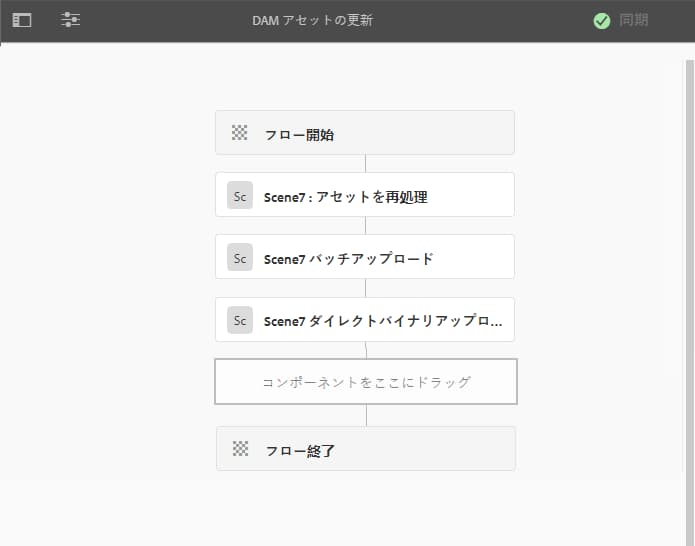This screenshot has height=546, width=695.
Task: Click the DAM アセットの更新 title
Action: point(312,20)
